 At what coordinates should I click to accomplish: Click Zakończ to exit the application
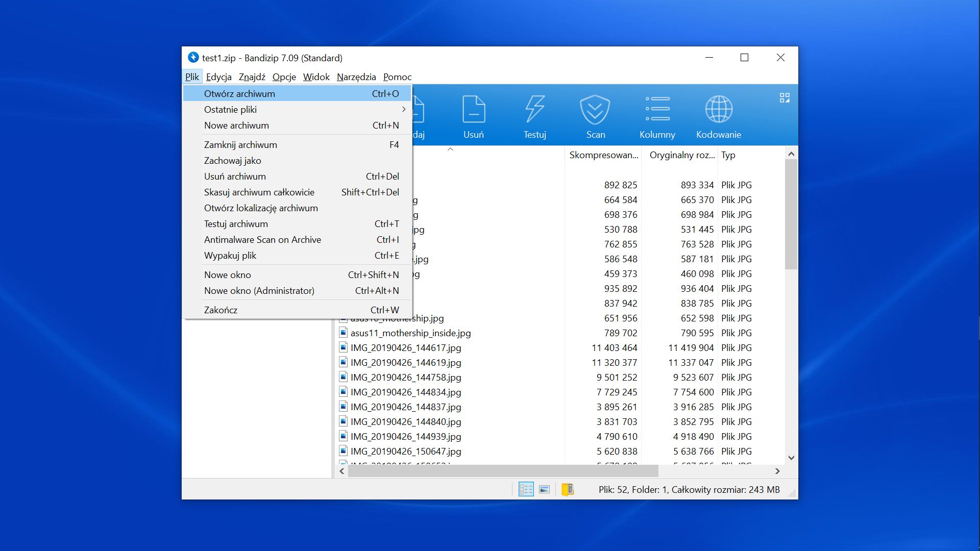[220, 310]
